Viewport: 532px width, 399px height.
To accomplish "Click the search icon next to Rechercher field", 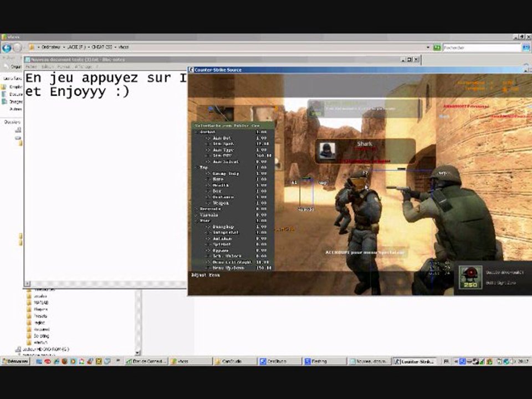I will (x=526, y=48).
